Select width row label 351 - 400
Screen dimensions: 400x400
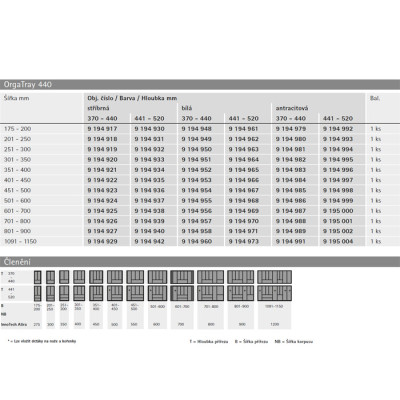tap(17, 170)
